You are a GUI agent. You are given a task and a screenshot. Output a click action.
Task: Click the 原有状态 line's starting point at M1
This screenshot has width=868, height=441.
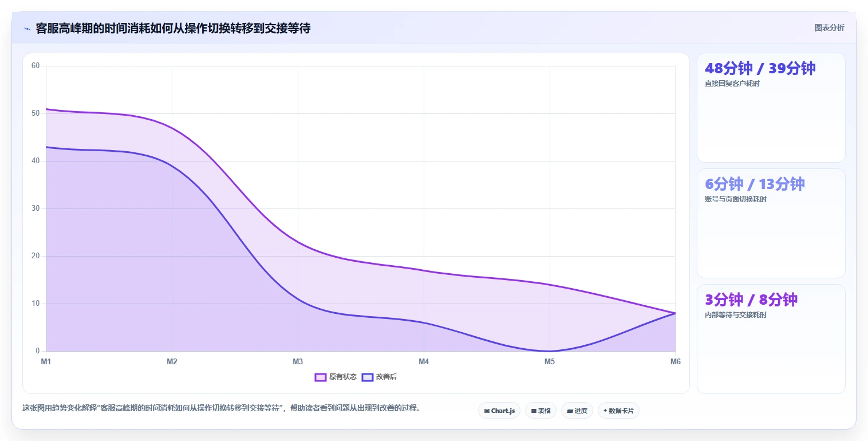(x=46, y=109)
